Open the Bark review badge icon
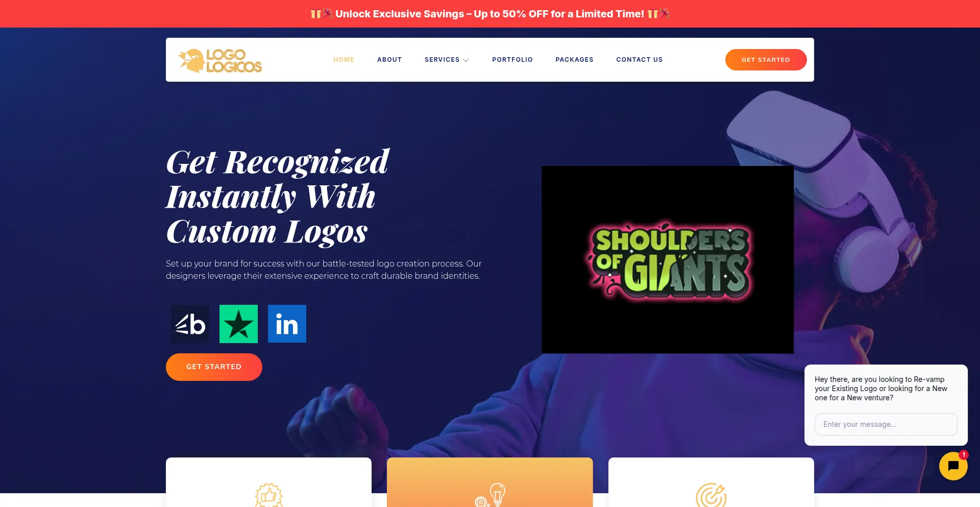The width and height of the screenshot is (980, 507). pyautogui.click(x=190, y=324)
